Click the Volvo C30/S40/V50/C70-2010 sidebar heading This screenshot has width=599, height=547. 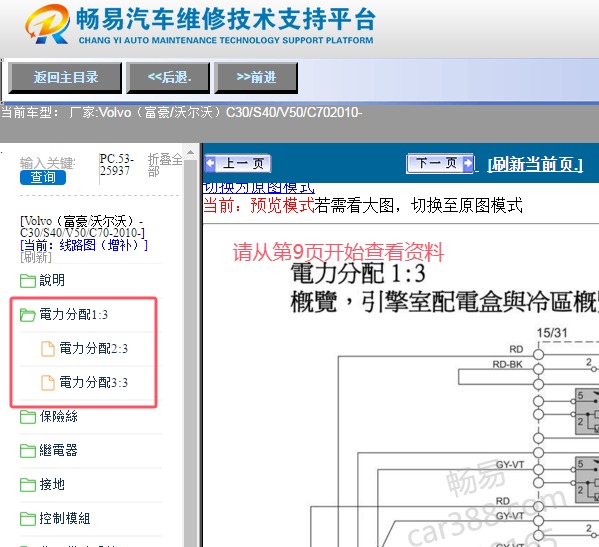coord(82,227)
